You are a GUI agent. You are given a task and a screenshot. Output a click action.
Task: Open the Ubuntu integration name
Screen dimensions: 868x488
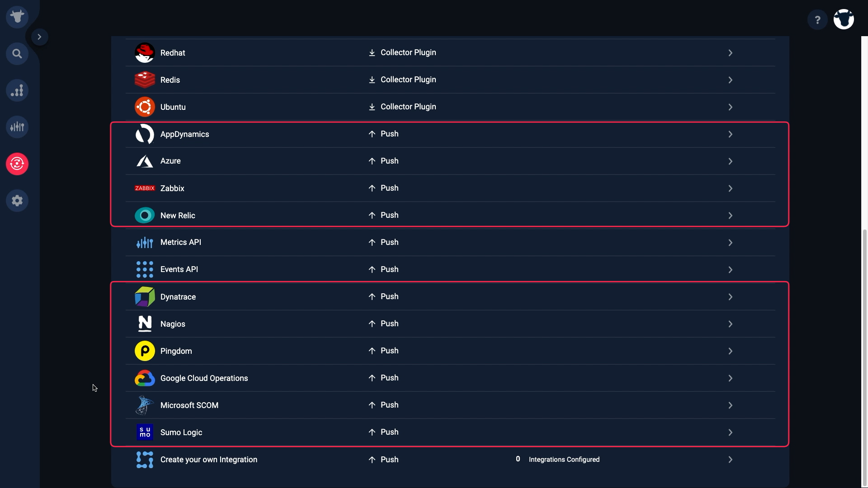(173, 107)
